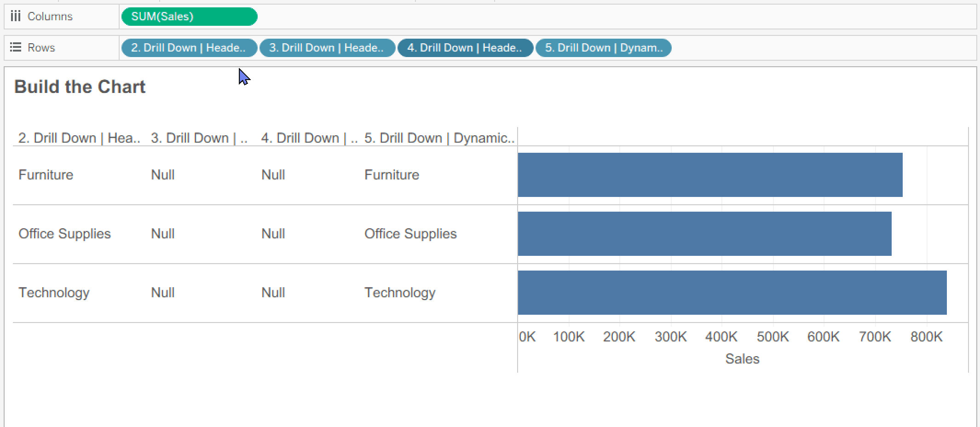Click the Columns shelf icon

point(16,17)
